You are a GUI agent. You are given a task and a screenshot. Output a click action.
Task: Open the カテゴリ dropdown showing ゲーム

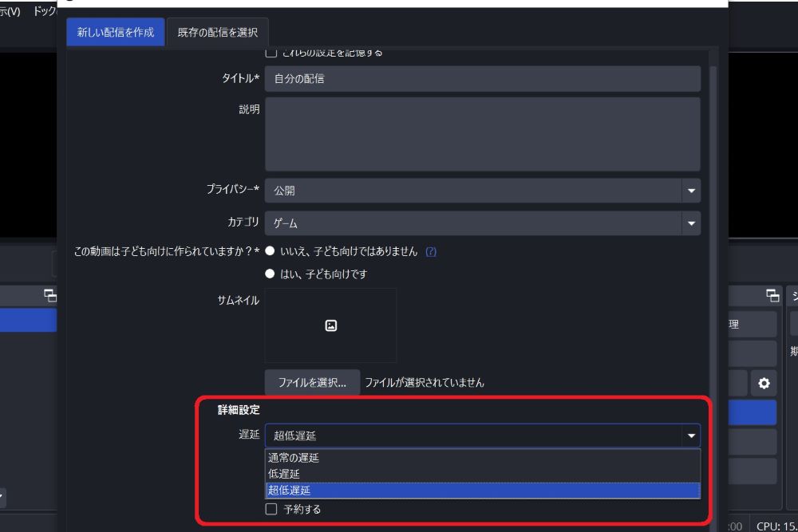click(483, 223)
